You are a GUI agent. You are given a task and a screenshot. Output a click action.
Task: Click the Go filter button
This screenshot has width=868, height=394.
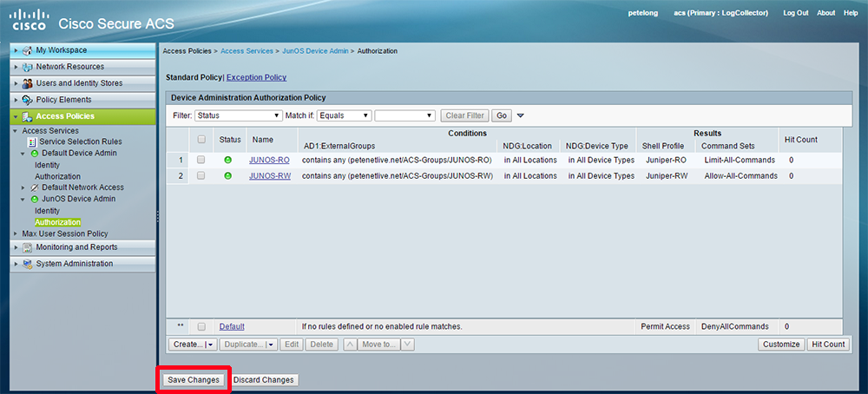[x=502, y=115]
